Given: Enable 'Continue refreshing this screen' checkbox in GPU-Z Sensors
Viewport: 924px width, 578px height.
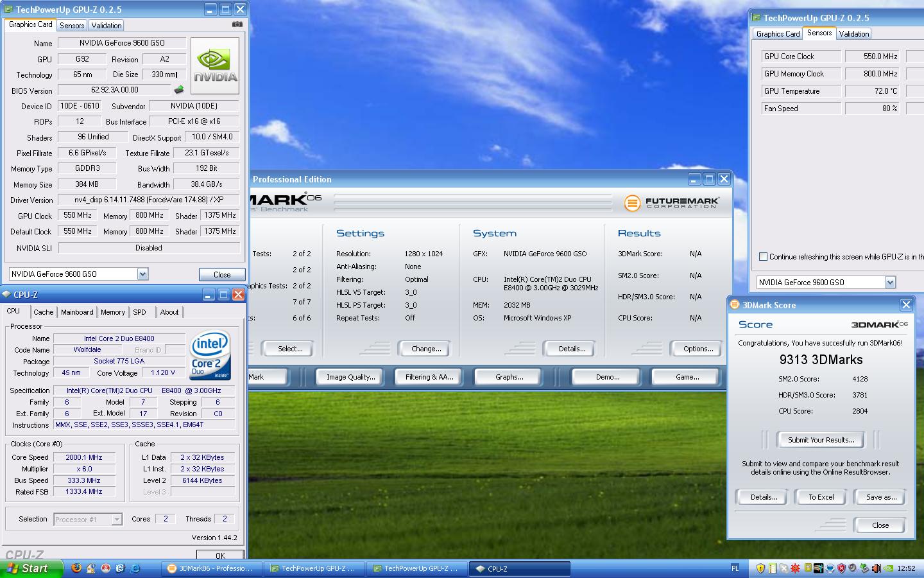Looking at the screenshot, I should click(x=763, y=257).
